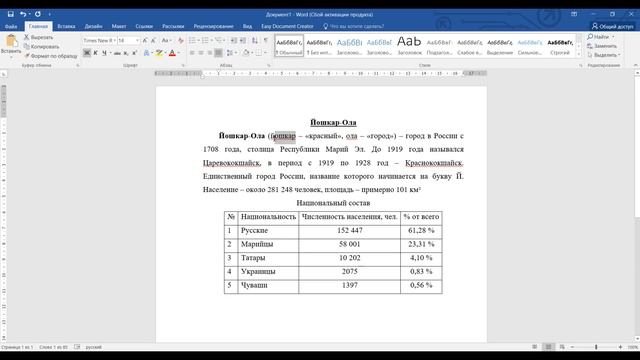This screenshot has height=360, width=640.
Task: Toggle bold Ж formatting
Action: pos(87,53)
